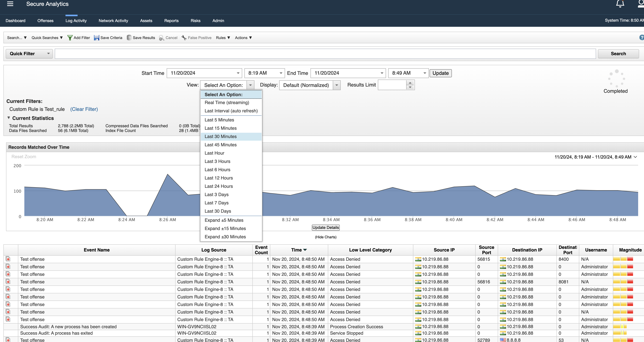This screenshot has height=342, width=644.
Task: Increase the Results Limit stepper
Action: click(x=410, y=83)
